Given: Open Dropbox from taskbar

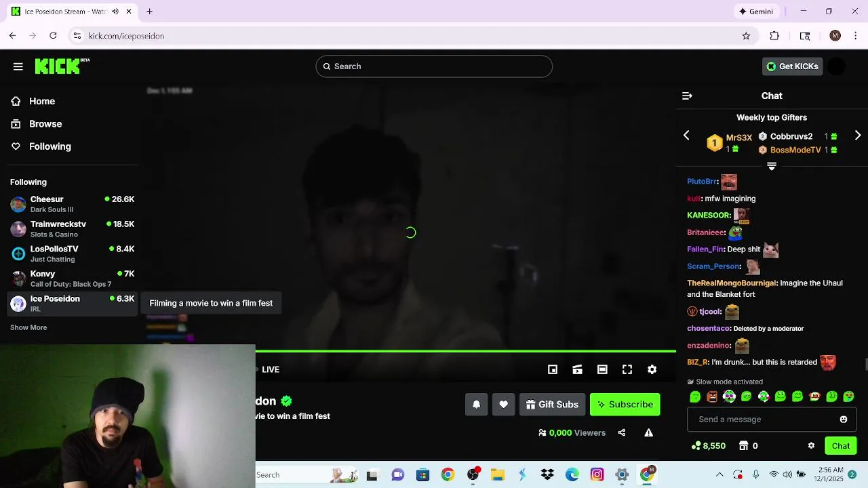Looking at the screenshot, I should tap(547, 475).
